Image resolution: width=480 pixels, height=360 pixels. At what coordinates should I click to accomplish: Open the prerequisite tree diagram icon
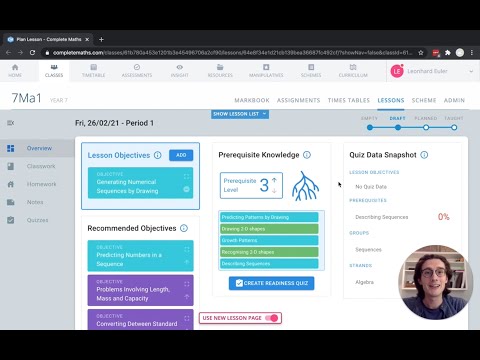coord(305,186)
